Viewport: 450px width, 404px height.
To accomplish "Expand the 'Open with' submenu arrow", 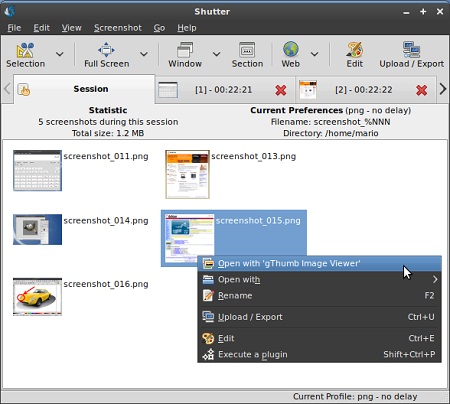I will [435, 279].
